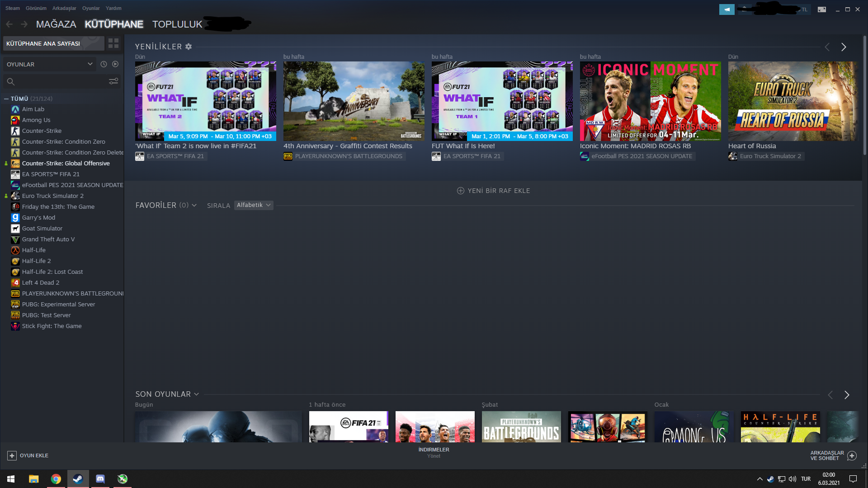Image resolution: width=868 pixels, height=488 pixels.
Task: Switch to the grid collections view
Action: (x=113, y=43)
